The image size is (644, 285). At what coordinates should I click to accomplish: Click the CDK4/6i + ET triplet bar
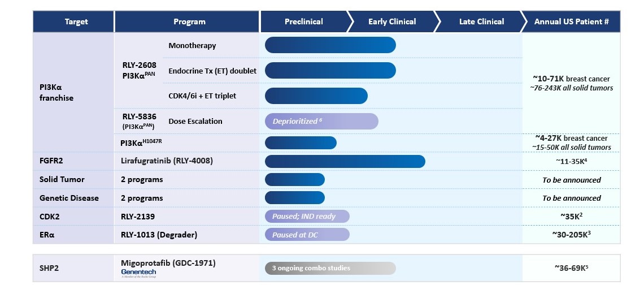(x=316, y=96)
